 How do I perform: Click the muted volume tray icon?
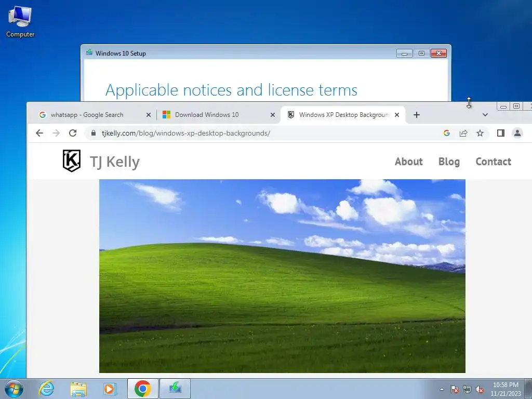tap(480, 389)
